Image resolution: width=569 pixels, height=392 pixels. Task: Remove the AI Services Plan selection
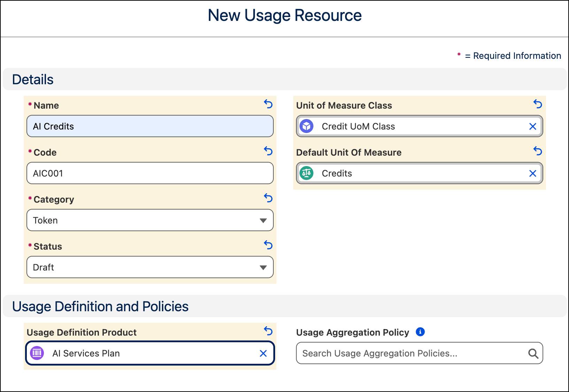[x=263, y=353]
